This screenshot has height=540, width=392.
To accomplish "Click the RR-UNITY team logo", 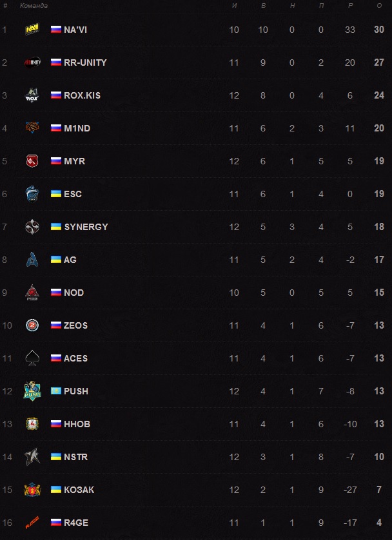I will [32, 63].
